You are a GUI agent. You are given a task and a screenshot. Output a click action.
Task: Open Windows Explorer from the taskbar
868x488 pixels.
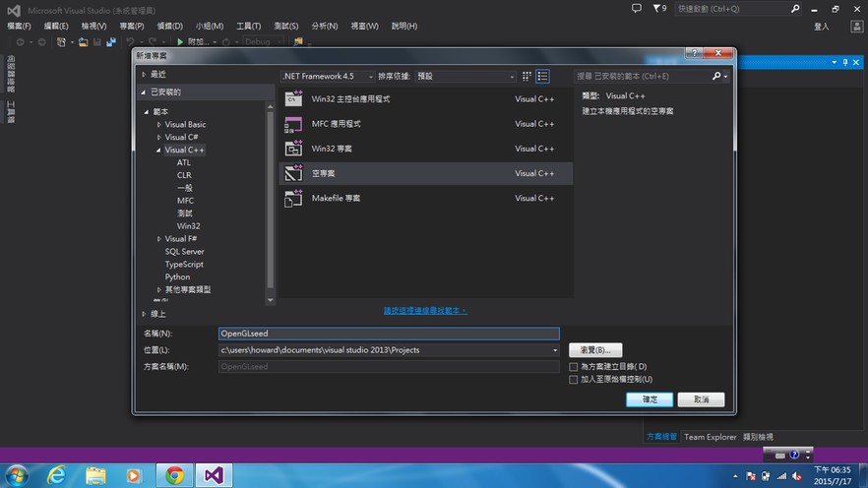pos(95,475)
